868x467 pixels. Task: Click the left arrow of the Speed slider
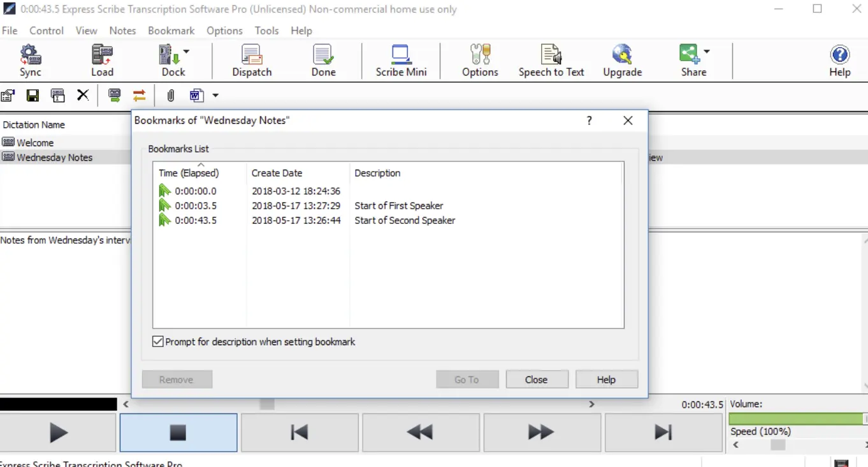pos(735,445)
